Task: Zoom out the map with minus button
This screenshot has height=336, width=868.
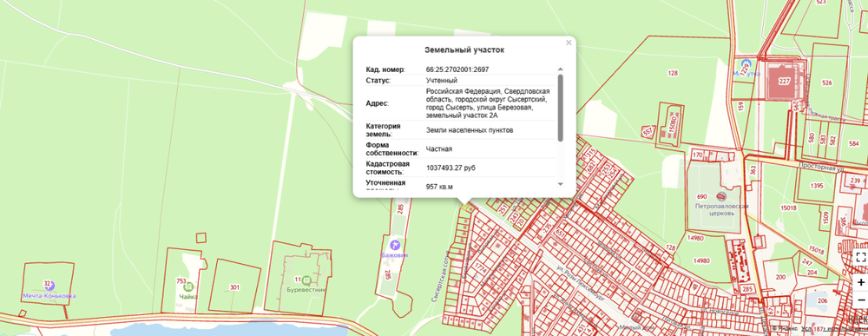Action: coord(860,300)
